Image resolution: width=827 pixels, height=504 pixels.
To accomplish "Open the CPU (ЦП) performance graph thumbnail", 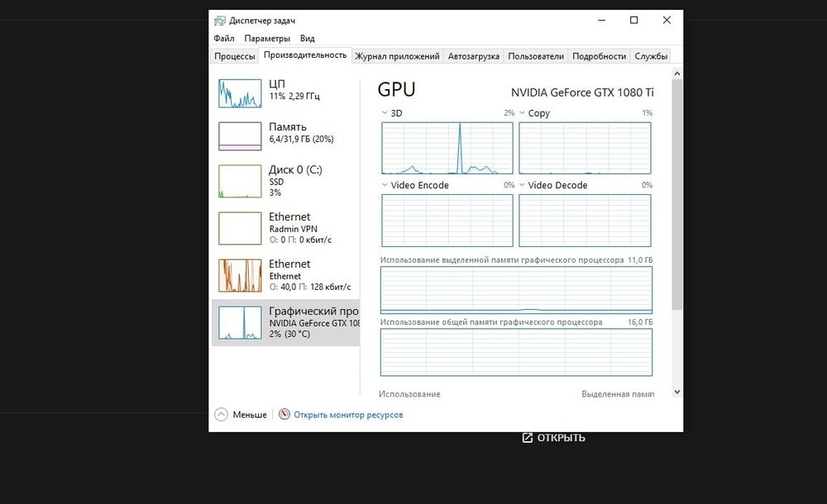I will [x=240, y=93].
